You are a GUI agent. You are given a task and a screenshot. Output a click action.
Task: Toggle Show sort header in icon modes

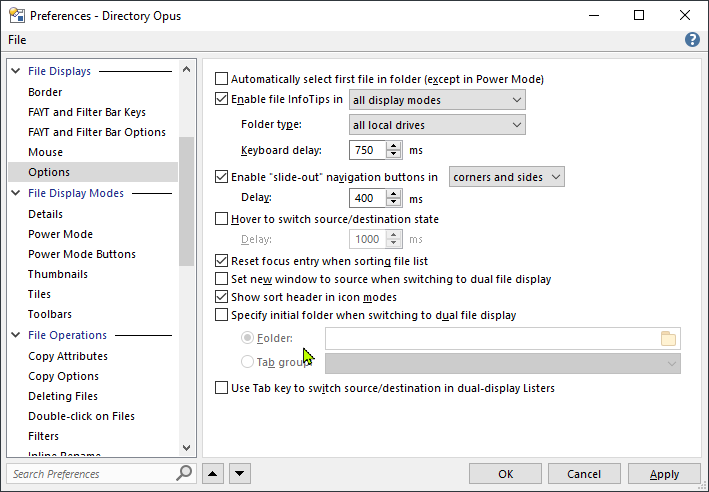pos(221,297)
